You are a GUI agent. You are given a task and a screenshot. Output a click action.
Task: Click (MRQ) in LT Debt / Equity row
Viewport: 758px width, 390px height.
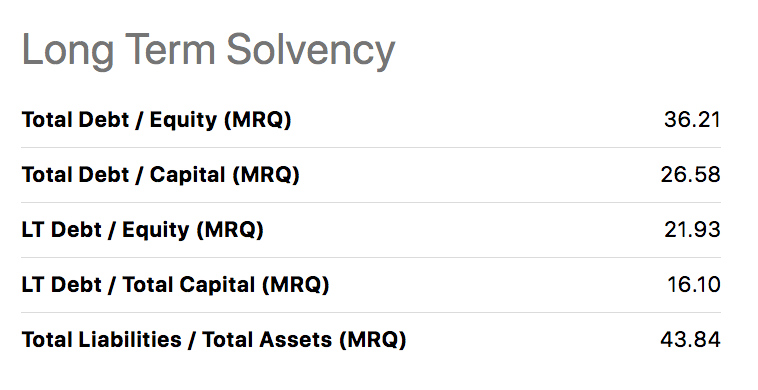pos(230,230)
